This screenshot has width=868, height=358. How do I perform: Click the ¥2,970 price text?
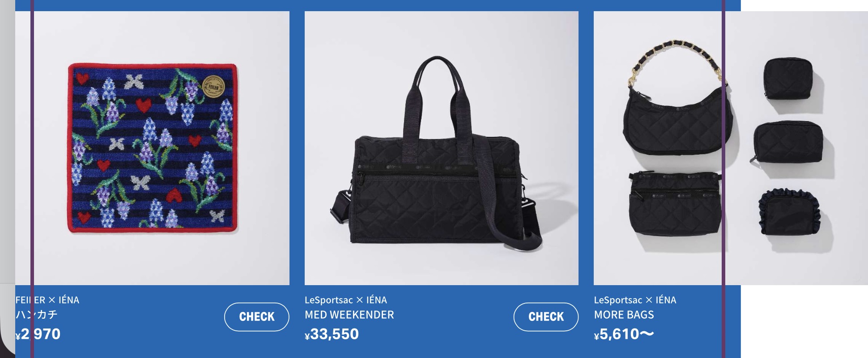38,334
